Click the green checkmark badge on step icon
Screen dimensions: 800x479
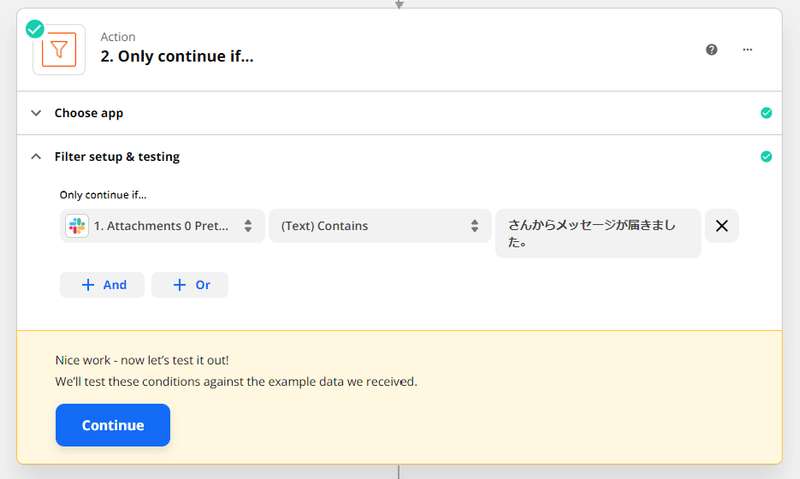(35, 29)
